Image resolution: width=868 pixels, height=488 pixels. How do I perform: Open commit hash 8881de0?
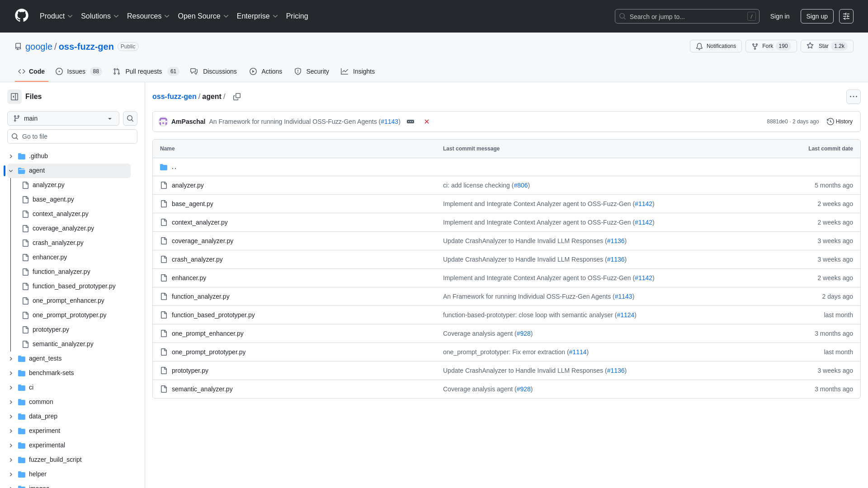[x=777, y=122]
